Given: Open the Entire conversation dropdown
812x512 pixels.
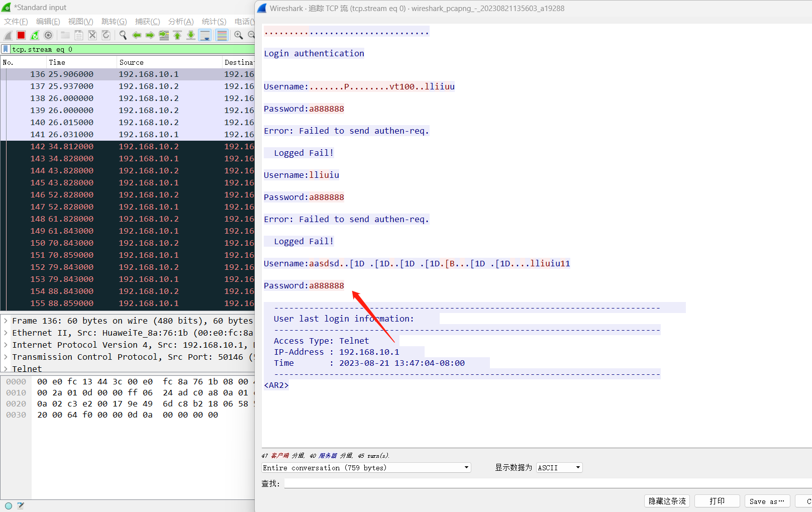Looking at the screenshot, I should [x=366, y=468].
